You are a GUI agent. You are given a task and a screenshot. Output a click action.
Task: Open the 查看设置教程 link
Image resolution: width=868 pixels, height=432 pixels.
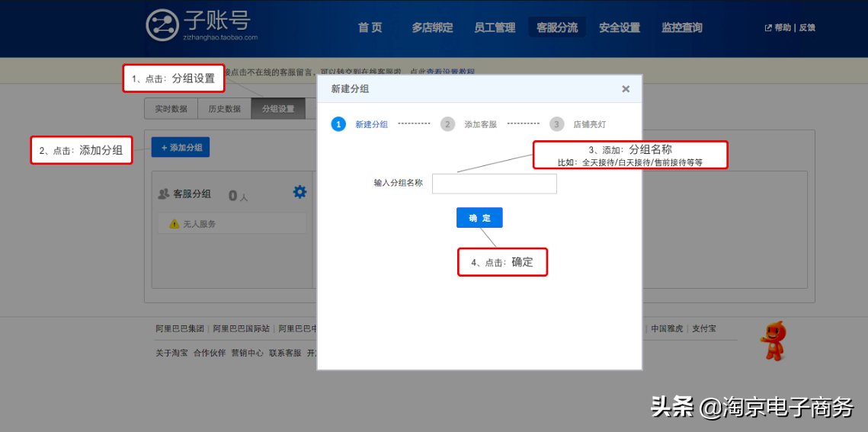(x=450, y=72)
